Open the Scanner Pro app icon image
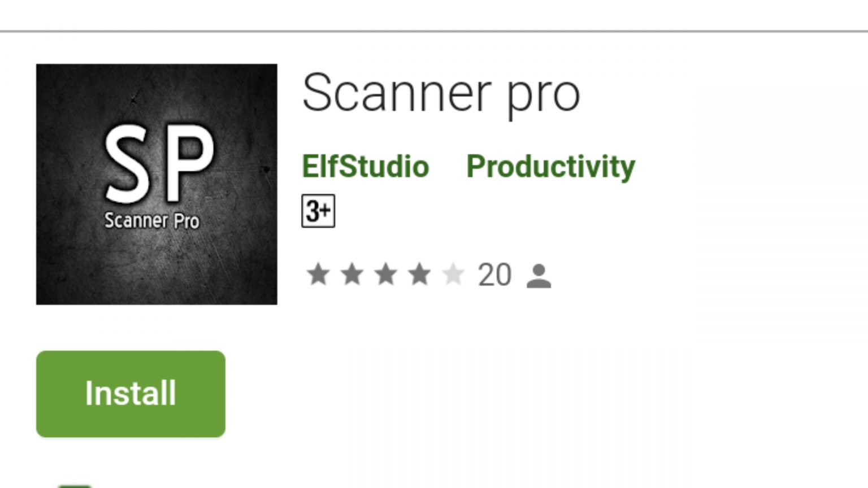Viewport: 868px width, 488px height. (157, 184)
